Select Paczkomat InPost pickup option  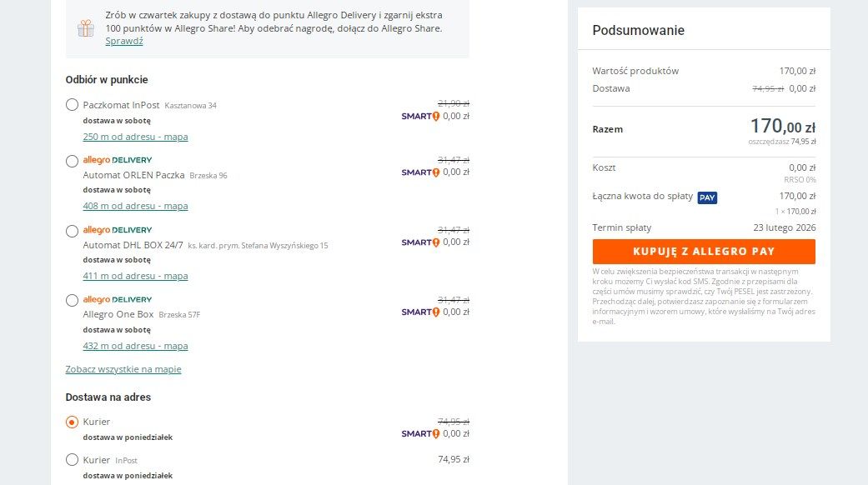(72, 104)
